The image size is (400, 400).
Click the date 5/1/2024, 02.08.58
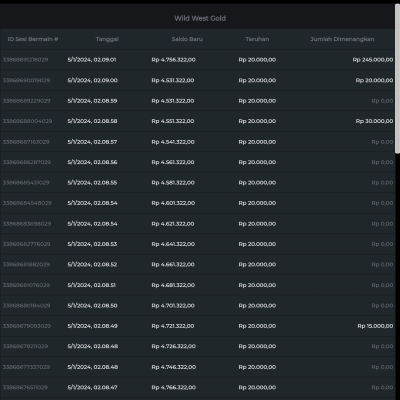[92, 121]
